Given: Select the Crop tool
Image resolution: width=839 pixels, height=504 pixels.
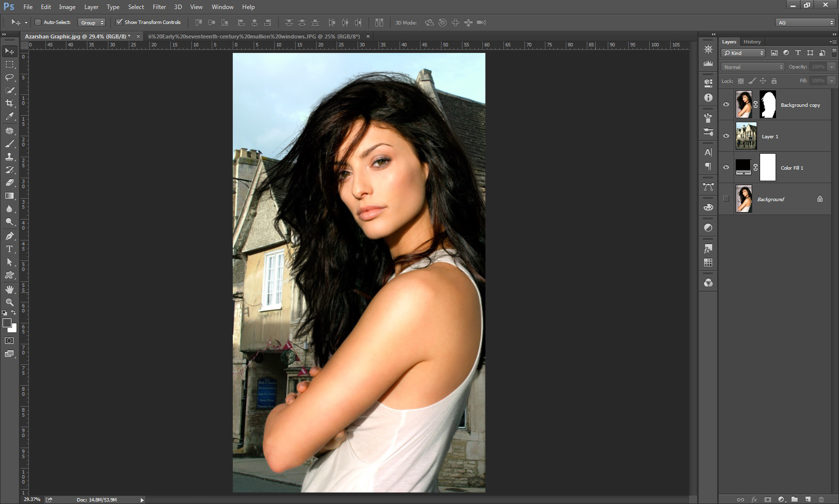Looking at the screenshot, I should coord(9,103).
